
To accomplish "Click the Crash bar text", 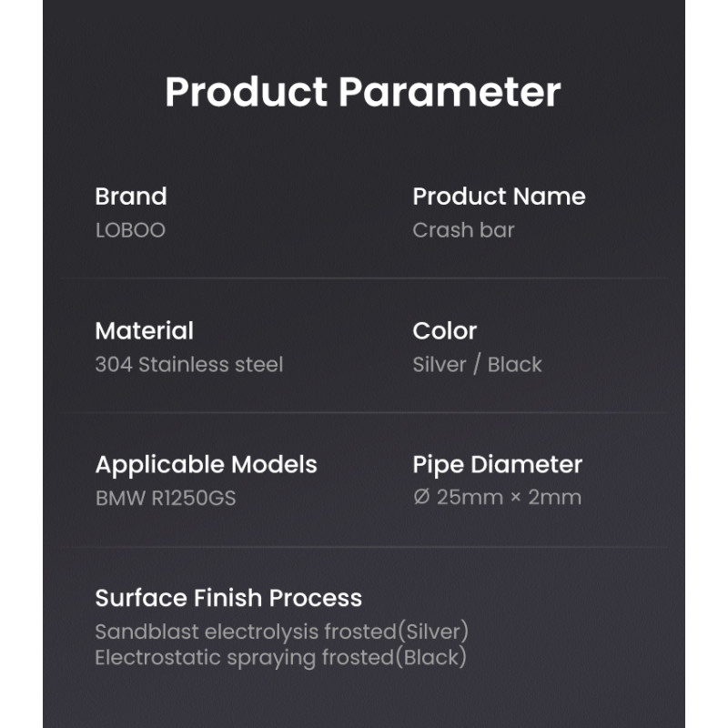I will (x=463, y=230).
